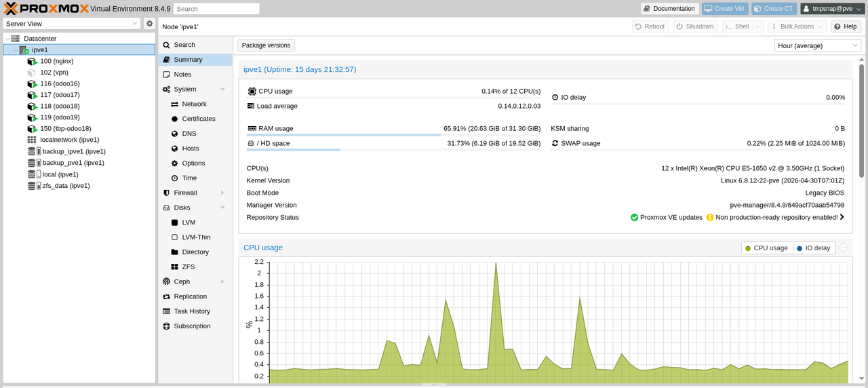Open the Documentation link
The height and width of the screenshot is (388, 868).
pyautogui.click(x=669, y=9)
